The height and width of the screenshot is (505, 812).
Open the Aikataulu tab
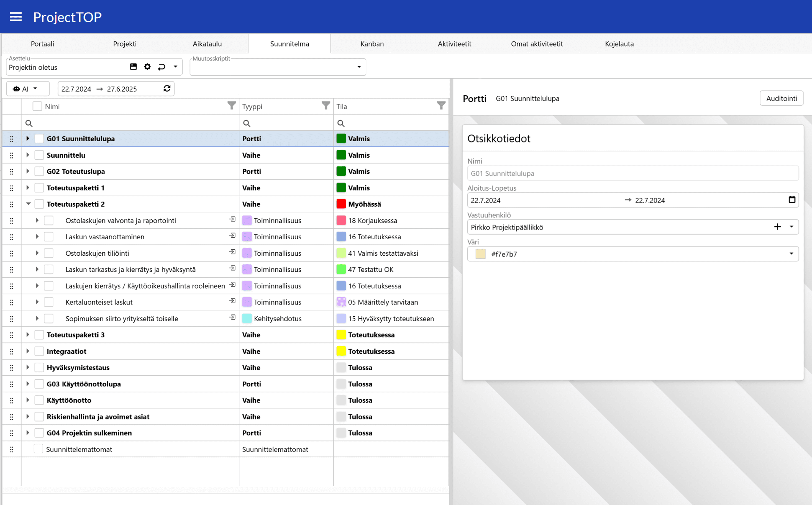pyautogui.click(x=207, y=44)
